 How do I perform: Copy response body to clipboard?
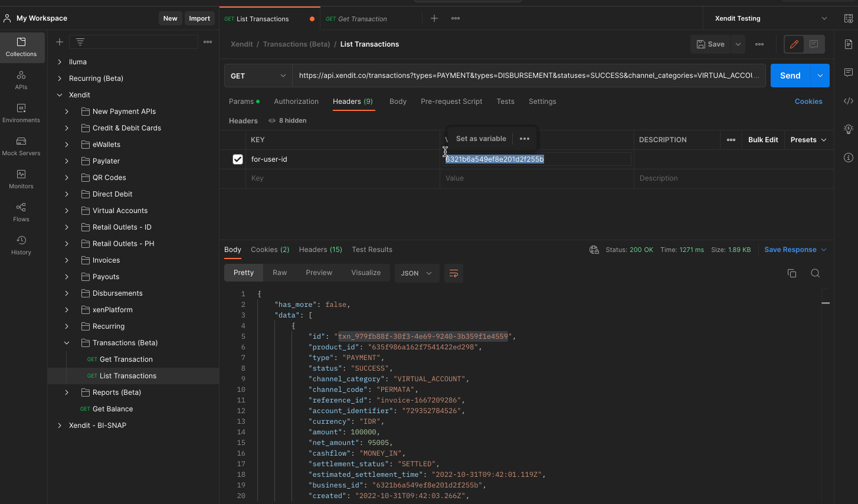point(792,273)
